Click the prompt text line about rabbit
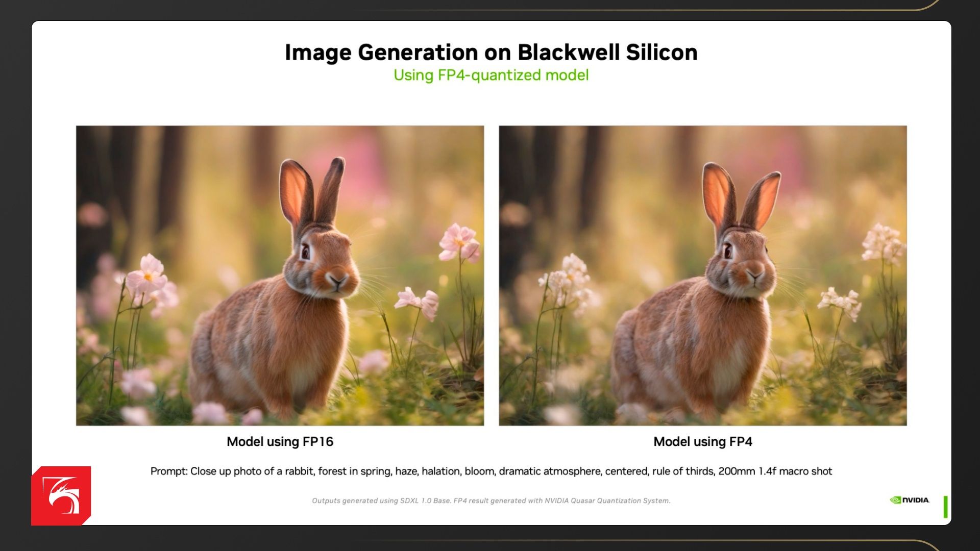Screen dimensions: 980x551 pos(491,471)
